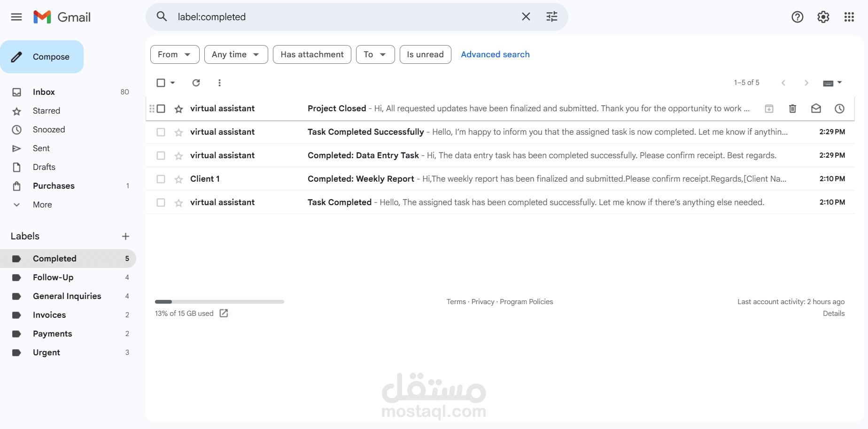Open the input tools dropdown arrow
The height and width of the screenshot is (429, 868).
(x=840, y=83)
